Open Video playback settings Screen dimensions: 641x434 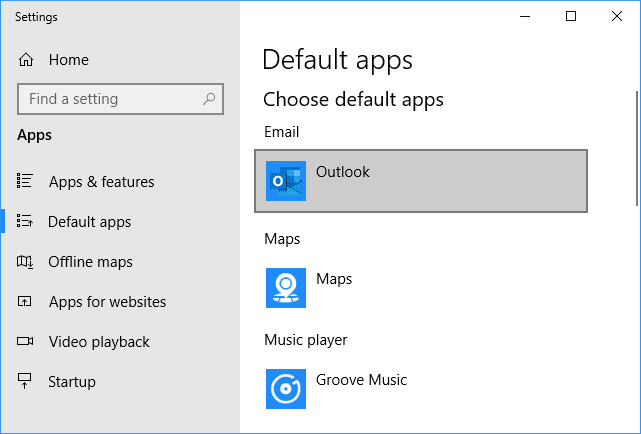(99, 342)
